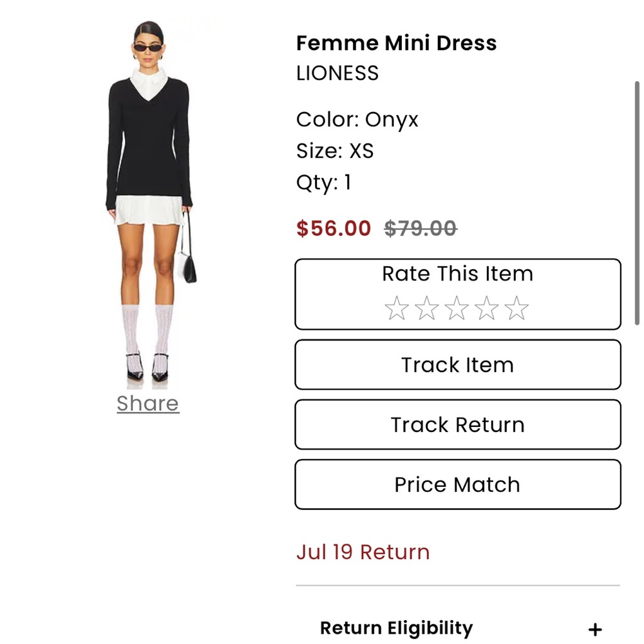Click the Track Item button
This screenshot has height=644, width=644.
(x=457, y=365)
